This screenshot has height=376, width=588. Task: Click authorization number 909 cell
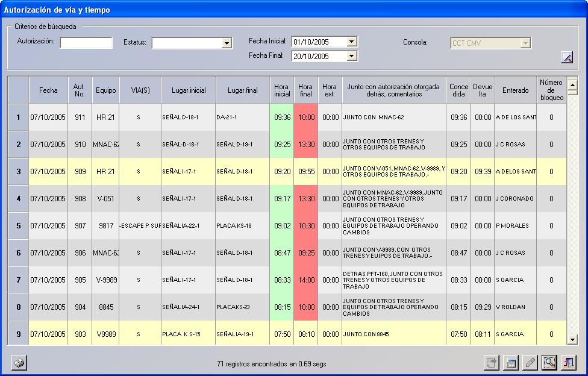click(x=80, y=172)
